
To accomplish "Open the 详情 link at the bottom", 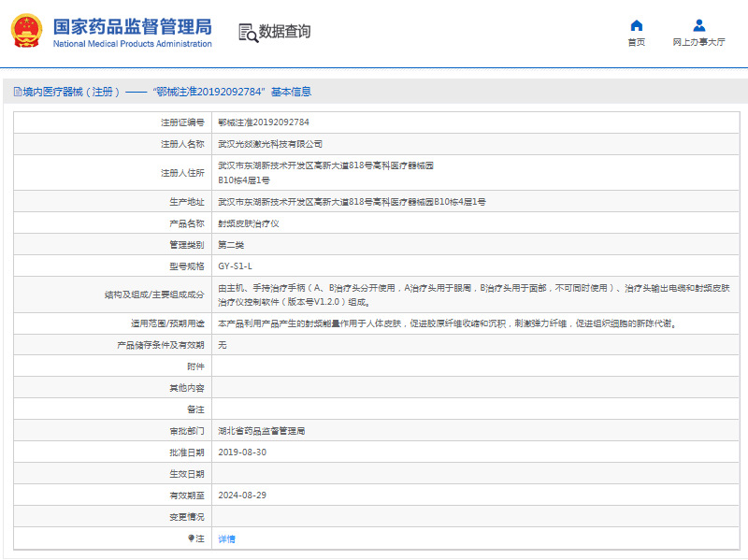I will [x=227, y=539].
